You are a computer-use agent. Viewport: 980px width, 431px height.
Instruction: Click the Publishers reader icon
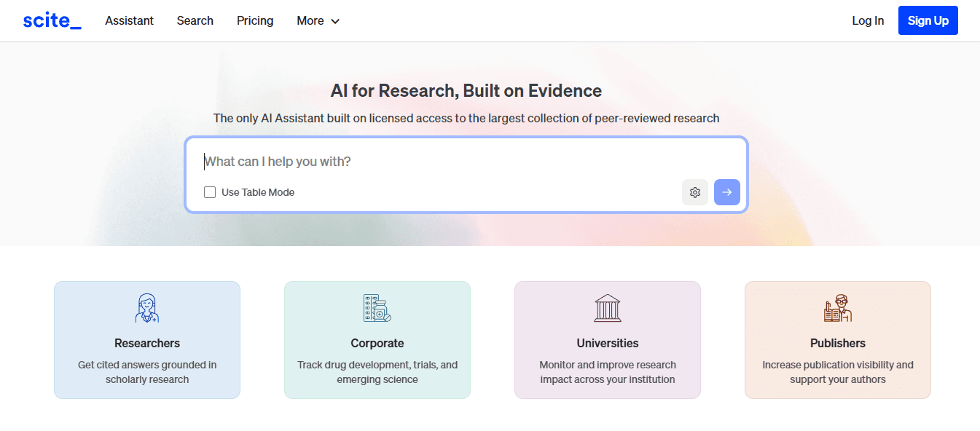838,308
